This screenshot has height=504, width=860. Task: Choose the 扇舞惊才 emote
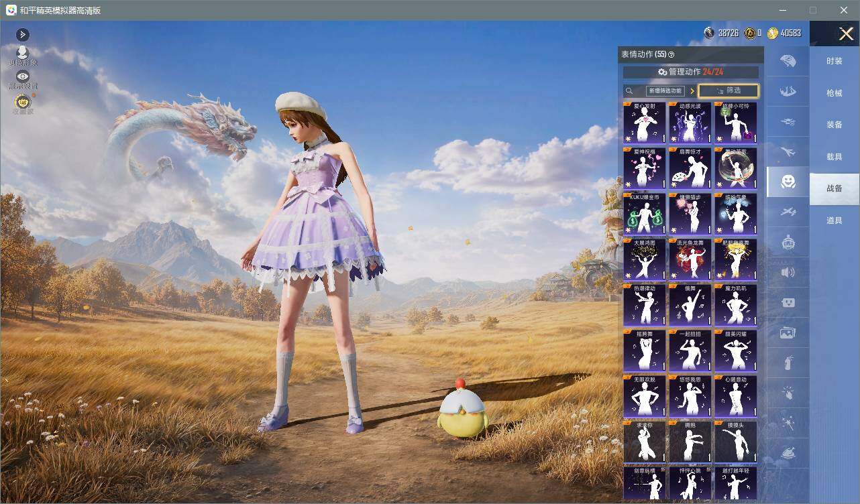690,168
